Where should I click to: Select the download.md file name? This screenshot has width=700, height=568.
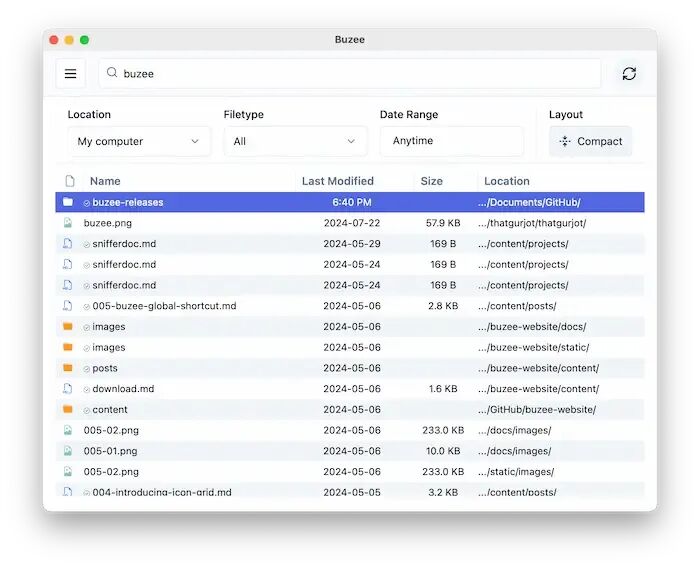pos(123,388)
